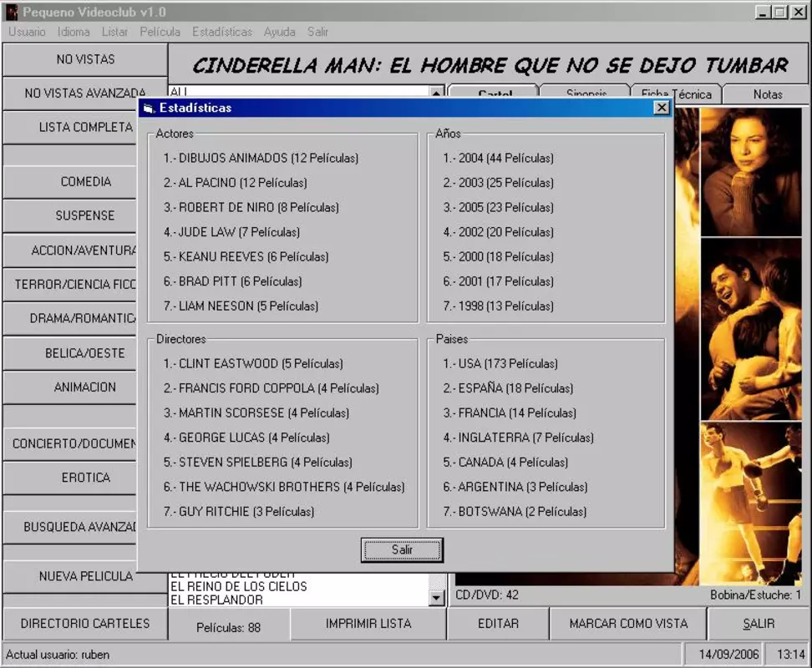The width and height of the screenshot is (812, 668).
Task: Open the Listar menu
Action: pos(114,32)
